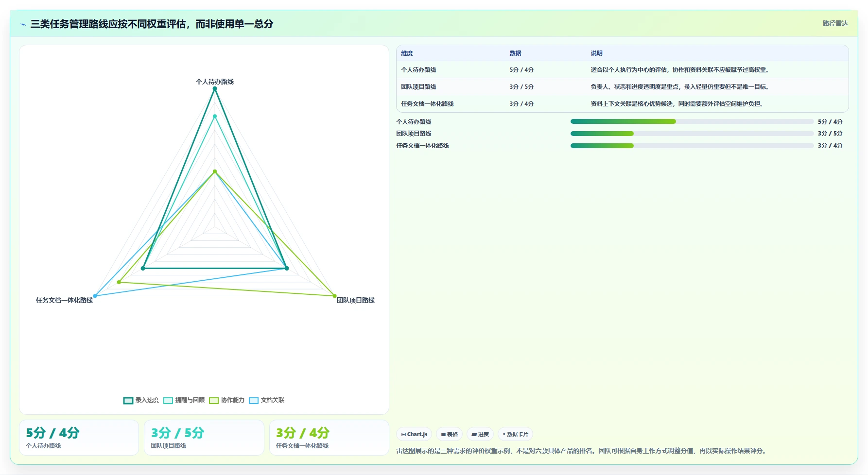Click the 数据卡片 tag chip
The height and width of the screenshot is (475, 868).
tap(515, 434)
